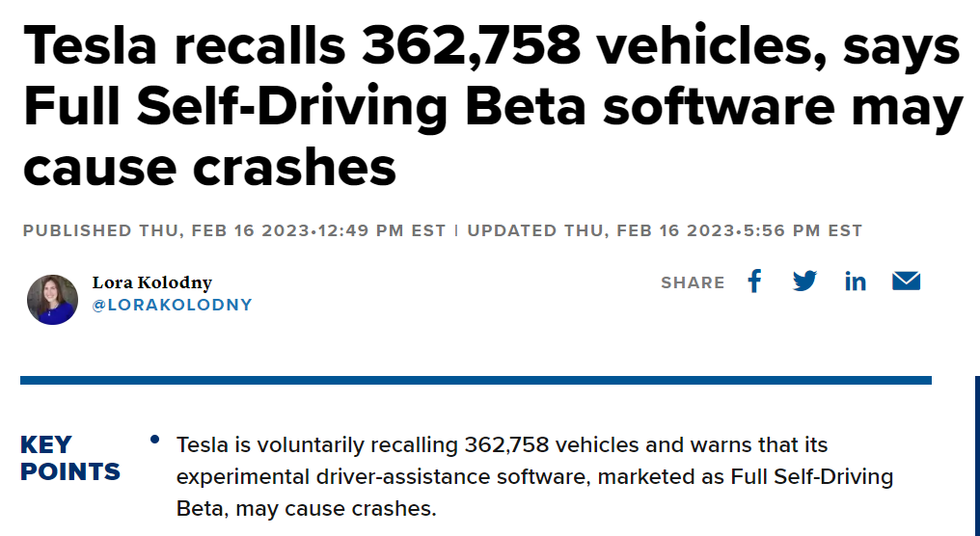Click Lora Kolodny's profile photo

(x=52, y=299)
